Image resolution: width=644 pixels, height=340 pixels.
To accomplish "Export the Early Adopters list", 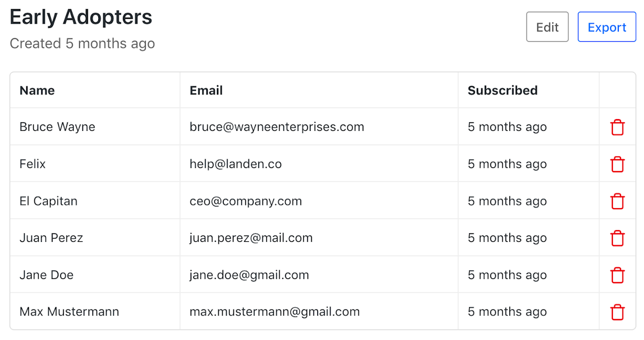I will pyautogui.click(x=607, y=27).
